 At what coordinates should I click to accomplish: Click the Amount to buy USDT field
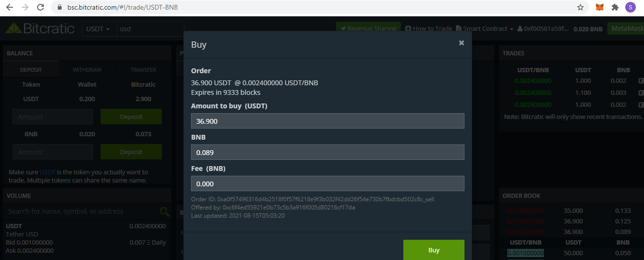tap(327, 121)
